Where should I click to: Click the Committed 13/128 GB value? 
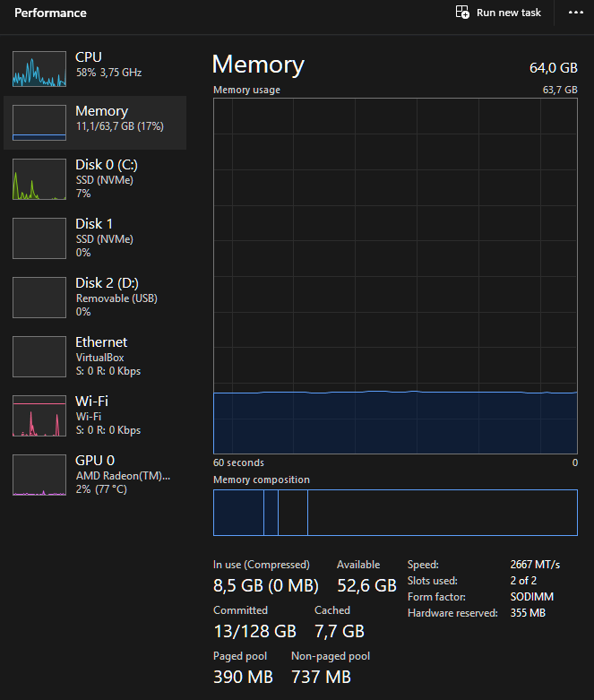254,631
